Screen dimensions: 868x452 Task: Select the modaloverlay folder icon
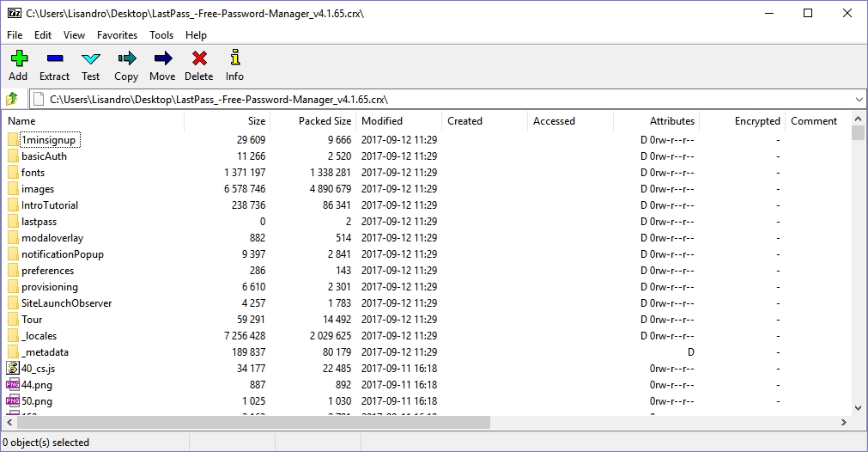[13, 238]
